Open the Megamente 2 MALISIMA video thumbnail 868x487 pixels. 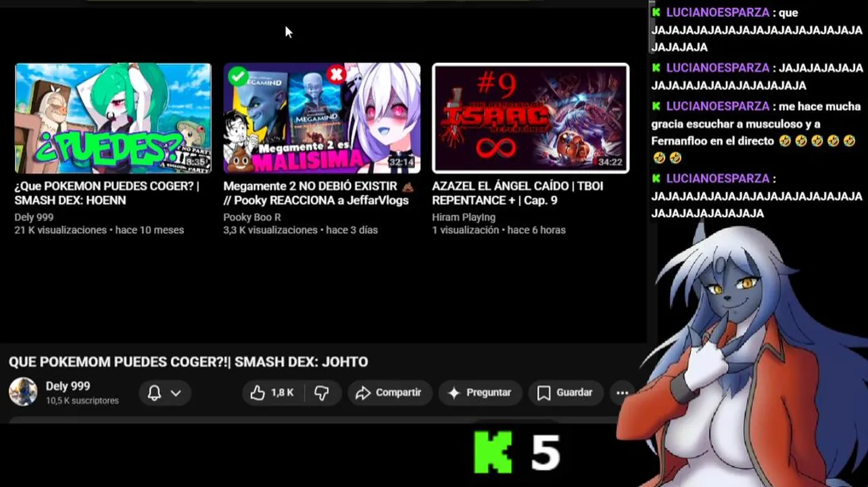(x=322, y=118)
